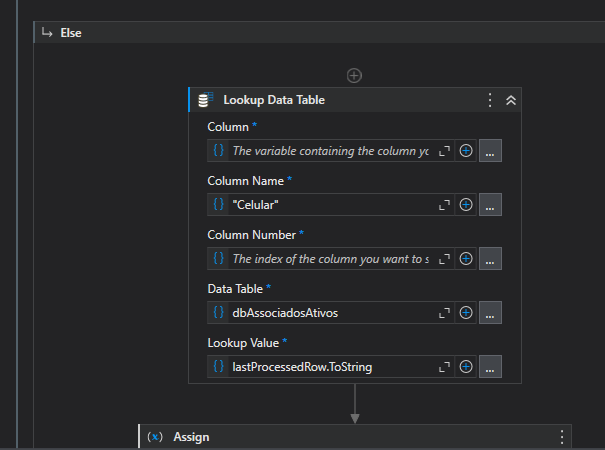Click plus button beside Column Name field
The width and height of the screenshot is (605, 450).
[466, 205]
